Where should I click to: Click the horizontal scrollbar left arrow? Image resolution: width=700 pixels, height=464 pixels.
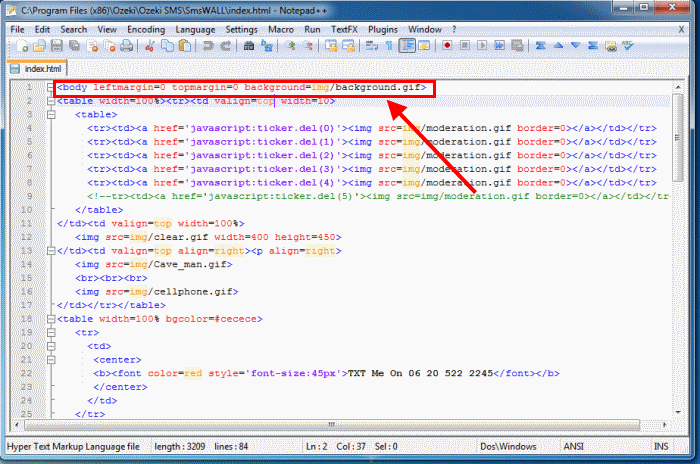[17, 424]
